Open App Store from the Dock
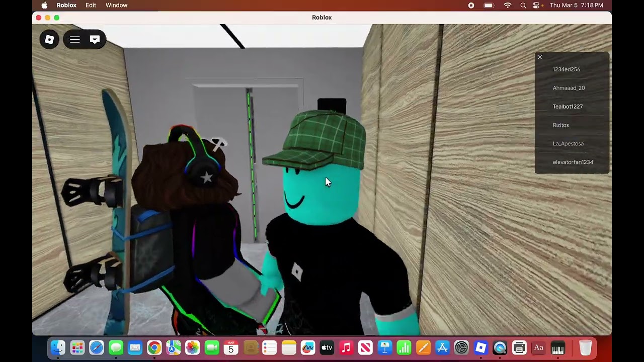644x362 pixels. click(442, 347)
